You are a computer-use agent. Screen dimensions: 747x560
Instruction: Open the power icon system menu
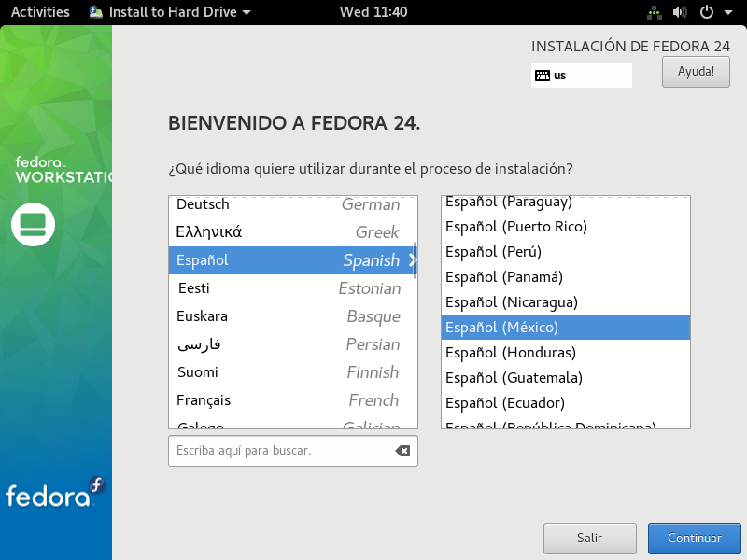pyautogui.click(x=707, y=12)
